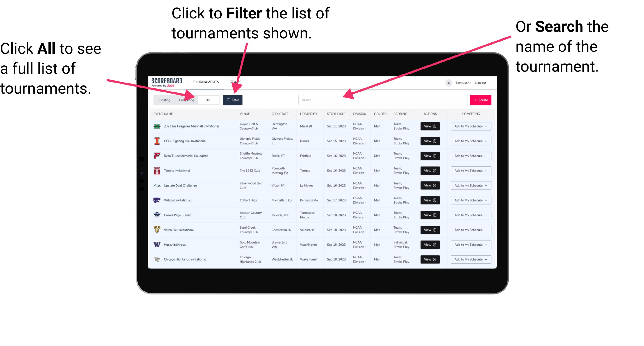Click the Fairfield team logo icon
The image size is (644, 346).
(x=156, y=156)
